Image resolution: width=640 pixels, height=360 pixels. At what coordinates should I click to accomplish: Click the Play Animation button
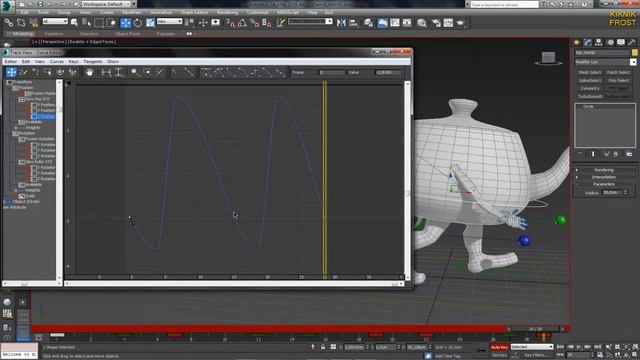(579, 347)
